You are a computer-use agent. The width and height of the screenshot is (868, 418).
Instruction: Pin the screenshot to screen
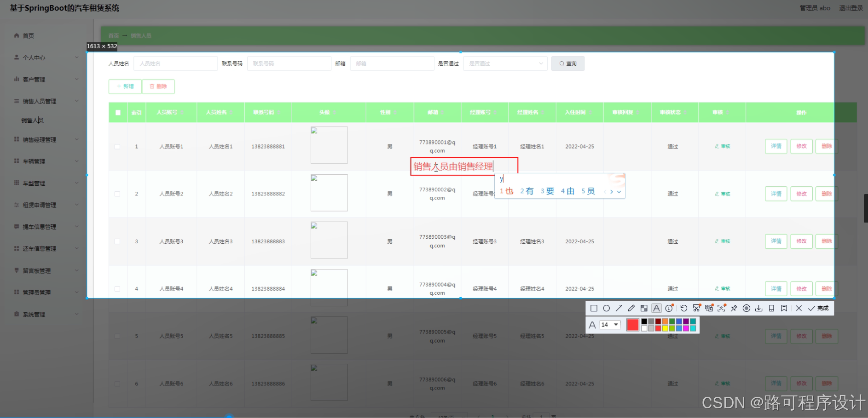[x=734, y=308]
